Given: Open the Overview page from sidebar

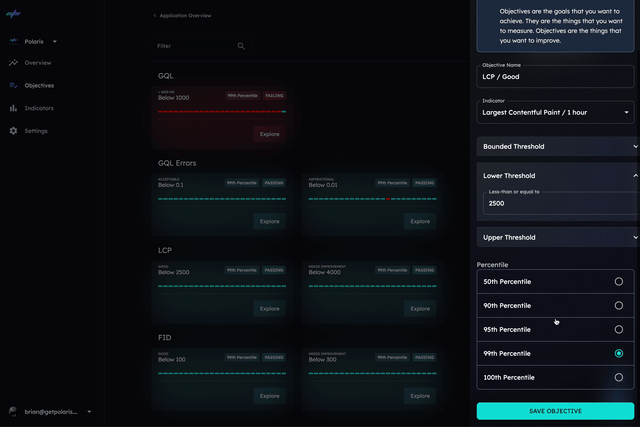Looking at the screenshot, I should tap(37, 63).
